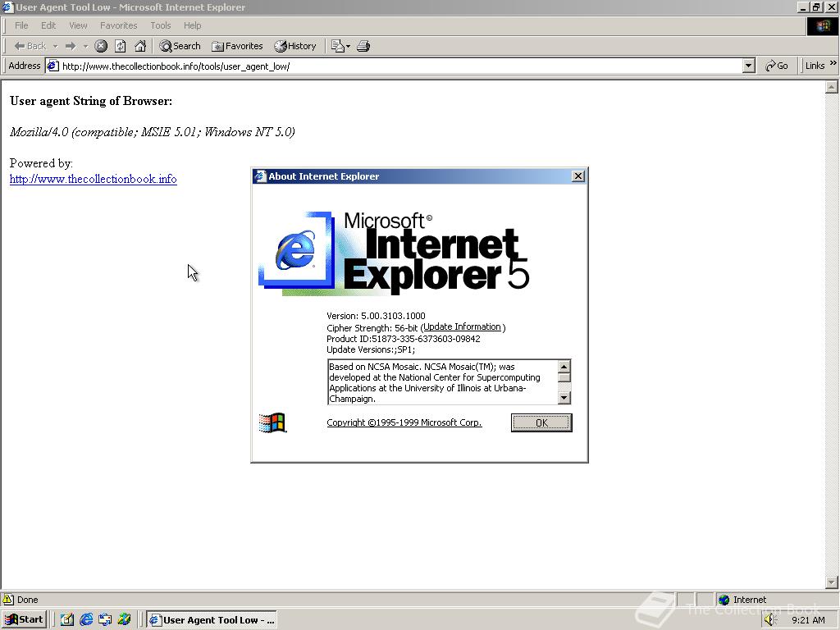
Task: Click the credits box scrollbar thumb
Action: pyautogui.click(x=564, y=377)
